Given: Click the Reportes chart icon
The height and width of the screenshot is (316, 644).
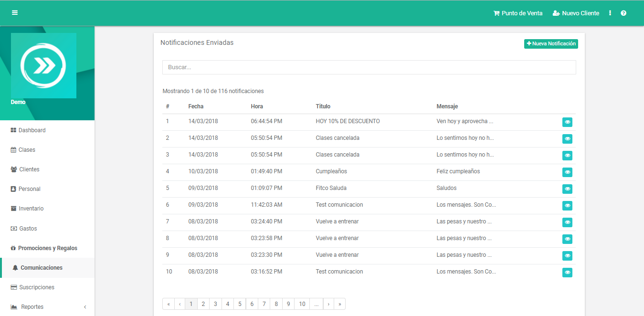Looking at the screenshot, I should [x=14, y=307].
